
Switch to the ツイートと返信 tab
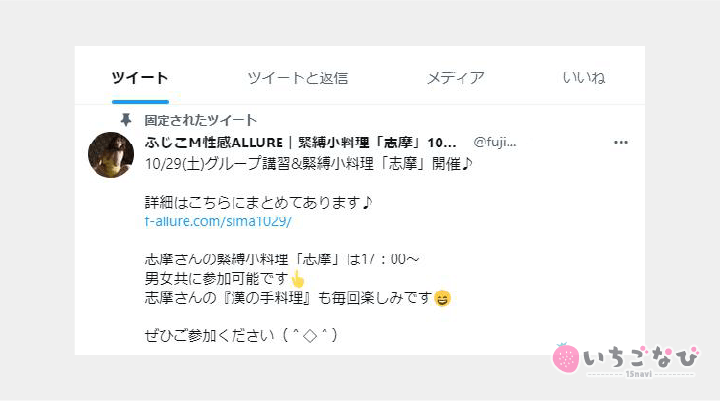(298, 78)
